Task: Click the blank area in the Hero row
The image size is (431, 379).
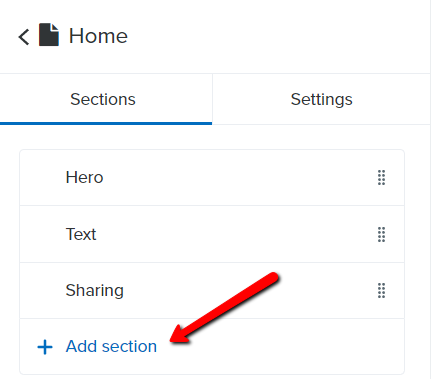Action: click(233, 177)
